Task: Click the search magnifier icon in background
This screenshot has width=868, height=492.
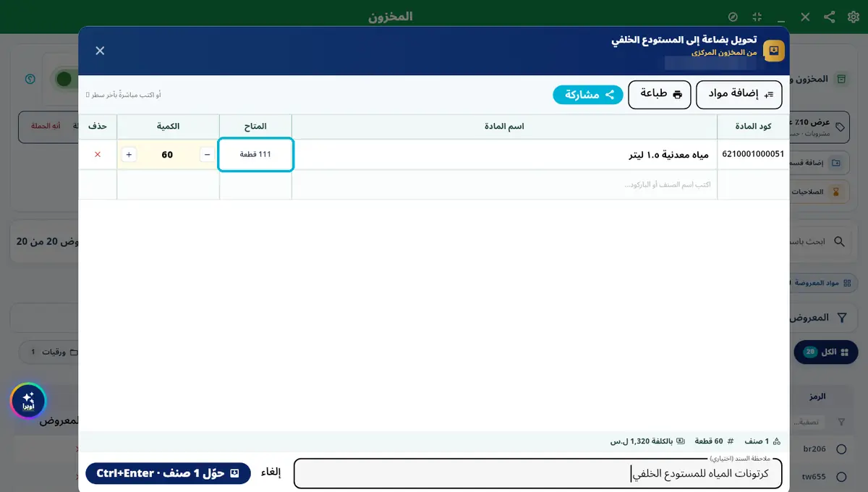Action: pyautogui.click(x=840, y=242)
